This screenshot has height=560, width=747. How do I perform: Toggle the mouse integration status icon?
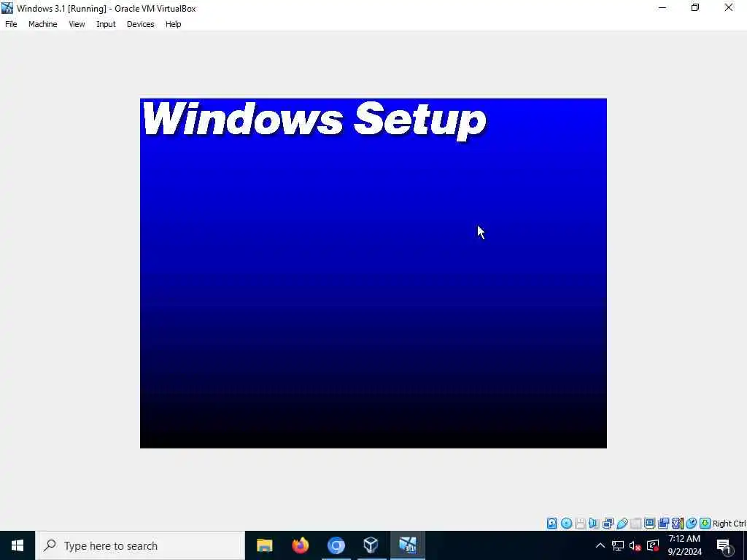(x=692, y=524)
